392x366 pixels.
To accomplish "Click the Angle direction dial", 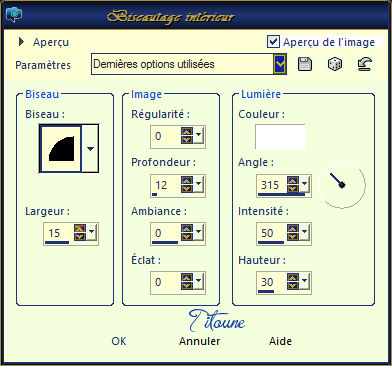I will coord(342,184).
